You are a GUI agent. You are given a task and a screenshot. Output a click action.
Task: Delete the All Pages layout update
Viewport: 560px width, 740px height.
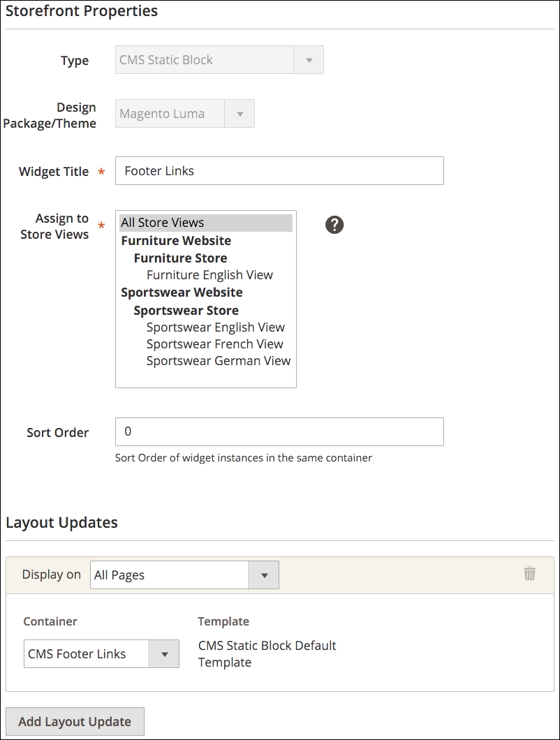[x=529, y=574]
